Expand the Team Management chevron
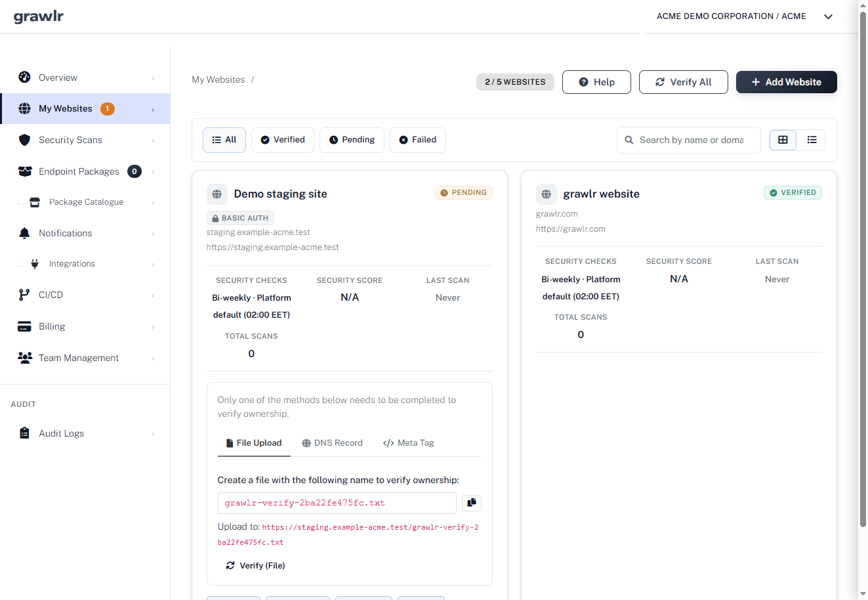868x600 pixels. click(x=153, y=358)
